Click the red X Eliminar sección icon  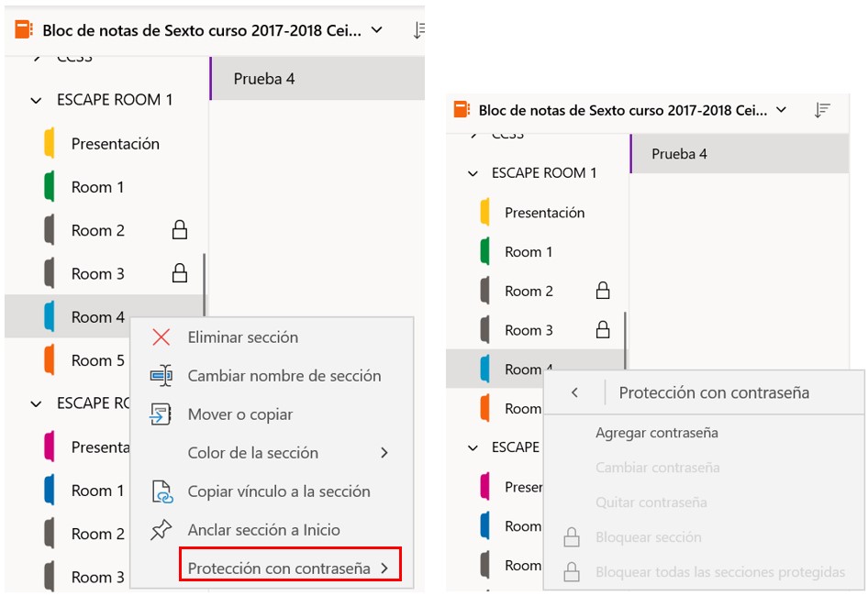point(161,337)
